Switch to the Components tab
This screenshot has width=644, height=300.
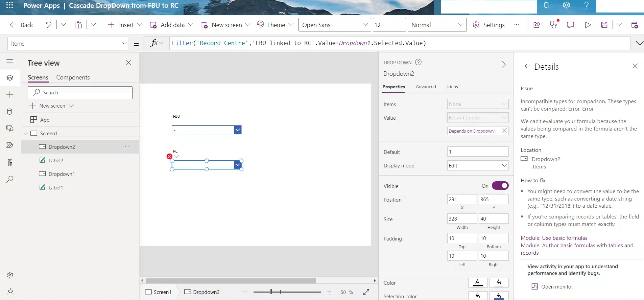(73, 77)
